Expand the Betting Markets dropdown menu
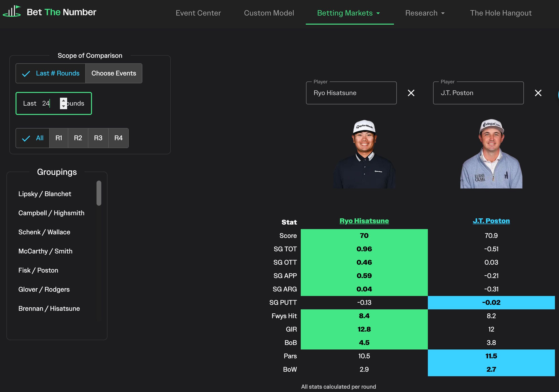 348,13
